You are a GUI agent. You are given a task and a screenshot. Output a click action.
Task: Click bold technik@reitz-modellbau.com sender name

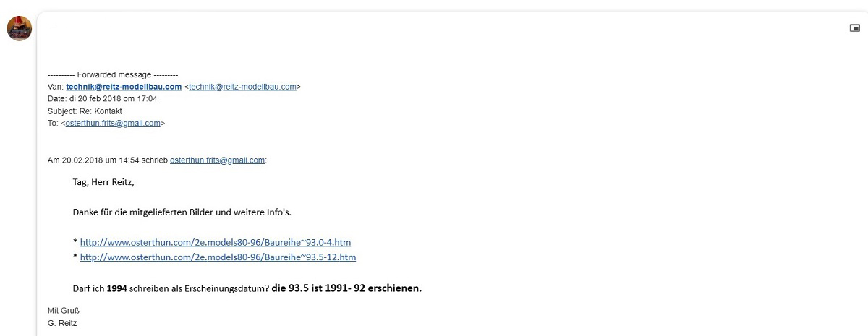point(124,87)
